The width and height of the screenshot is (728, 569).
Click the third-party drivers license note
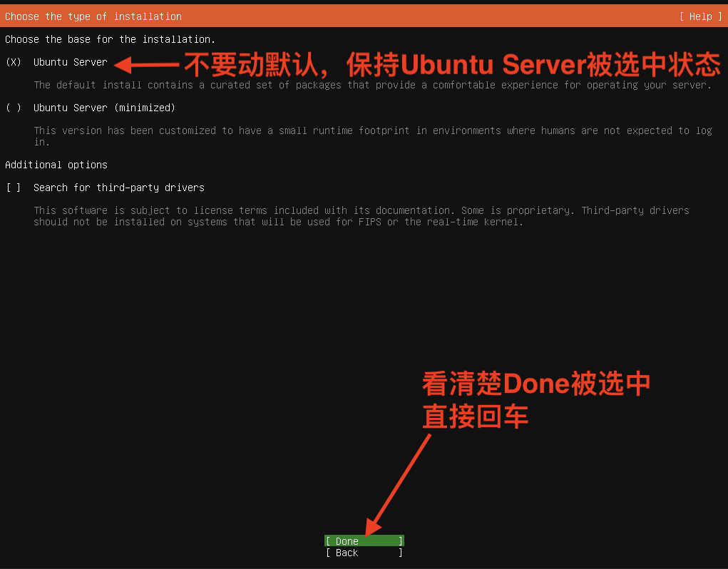pyautogui.click(x=362, y=216)
